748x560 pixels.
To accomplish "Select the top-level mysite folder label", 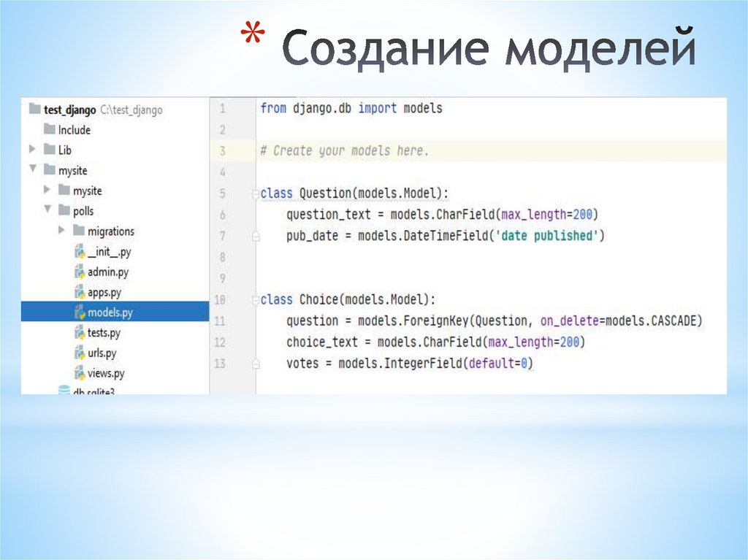I will coord(72,170).
